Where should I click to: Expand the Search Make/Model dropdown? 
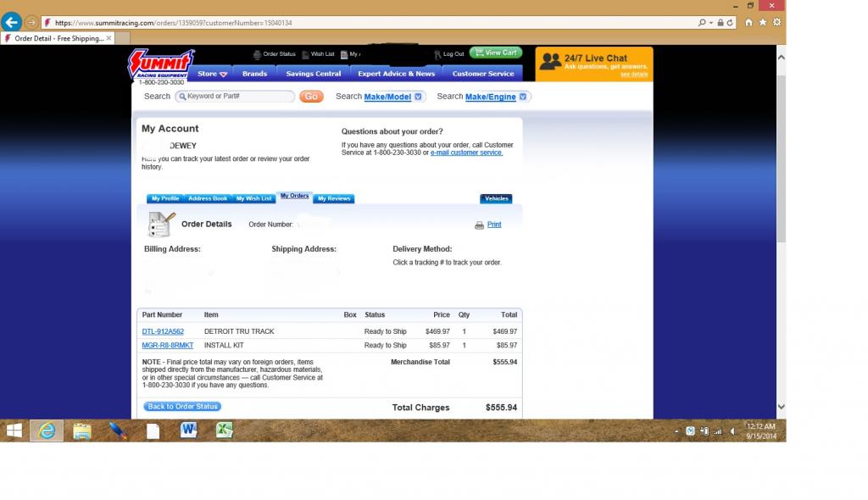[418, 97]
